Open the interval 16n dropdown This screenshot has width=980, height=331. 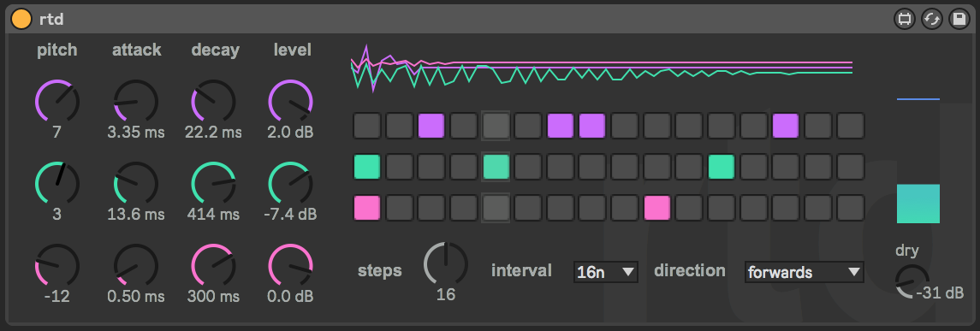(x=606, y=272)
